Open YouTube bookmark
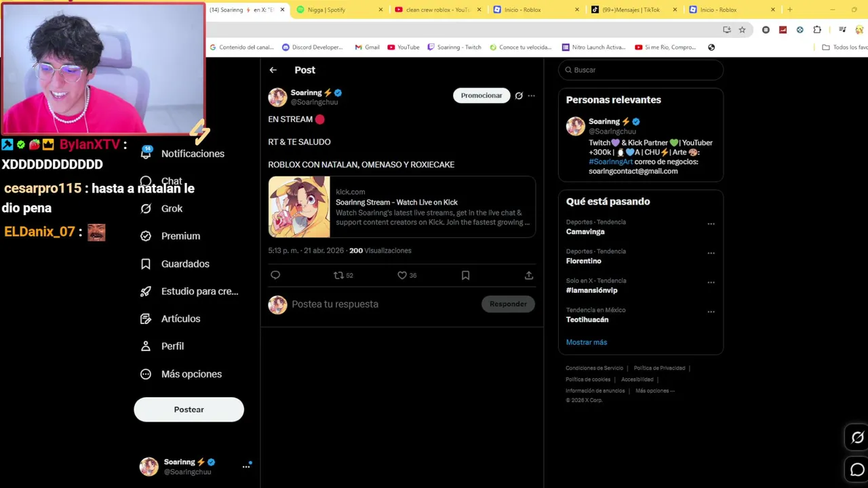Image resolution: width=868 pixels, height=488 pixels. (x=403, y=47)
